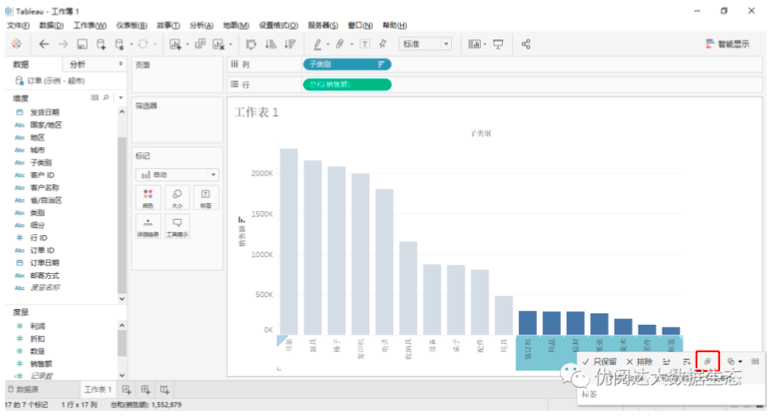Click the Share icon in the toolbar
Viewport: 768px width, 417px height.
[526, 44]
